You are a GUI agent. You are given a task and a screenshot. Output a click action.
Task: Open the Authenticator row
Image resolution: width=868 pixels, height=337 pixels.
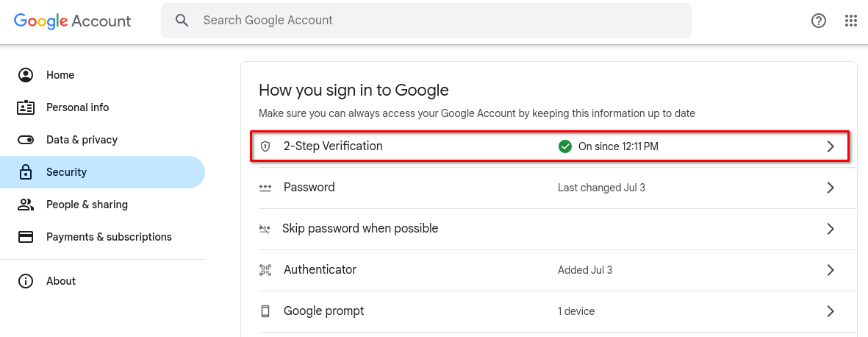548,271
